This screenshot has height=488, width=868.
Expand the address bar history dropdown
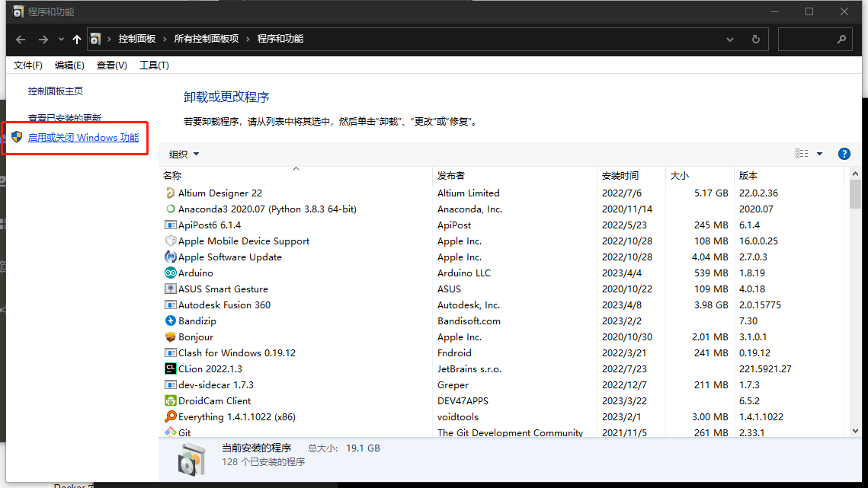(x=729, y=39)
